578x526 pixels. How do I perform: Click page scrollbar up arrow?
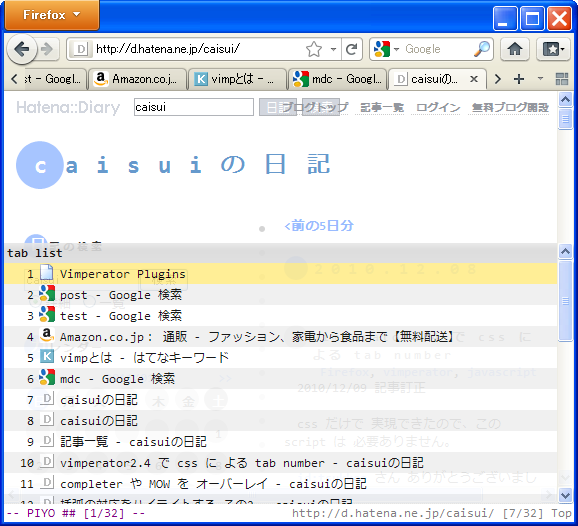(565, 99)
